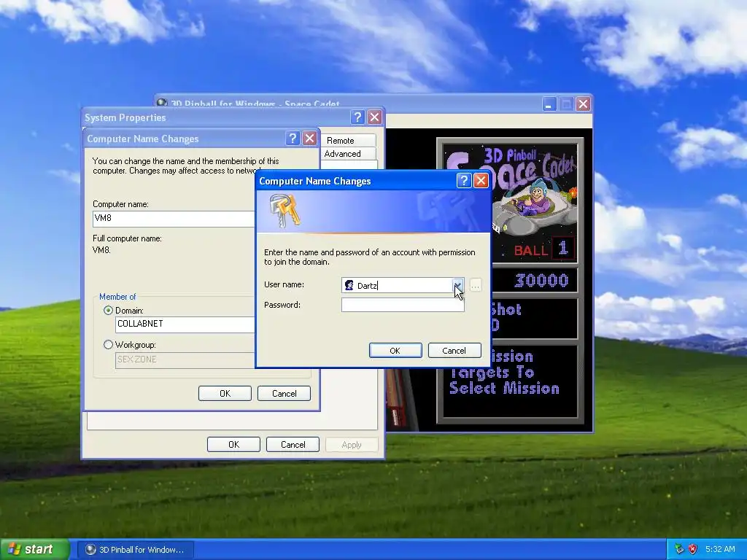Click the greyed Workgroup field SEX ZONE

(185, 360)
